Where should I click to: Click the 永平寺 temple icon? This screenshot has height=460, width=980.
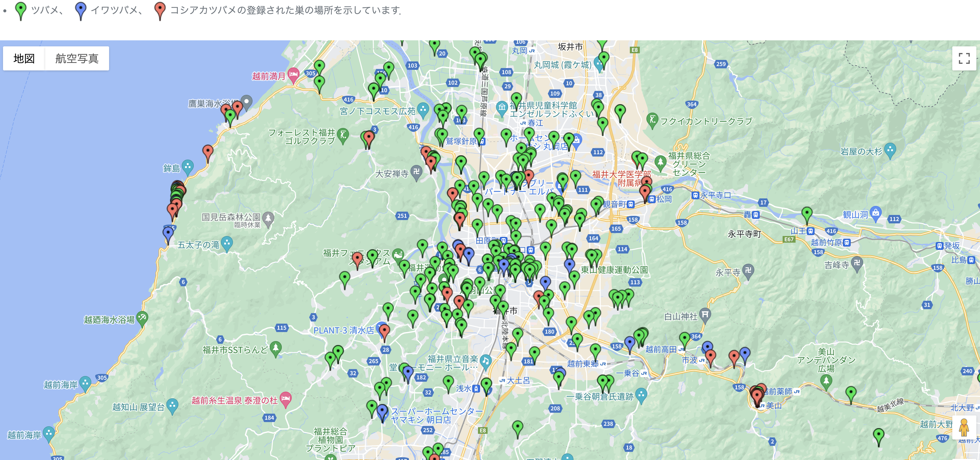(x=748, y=272)
